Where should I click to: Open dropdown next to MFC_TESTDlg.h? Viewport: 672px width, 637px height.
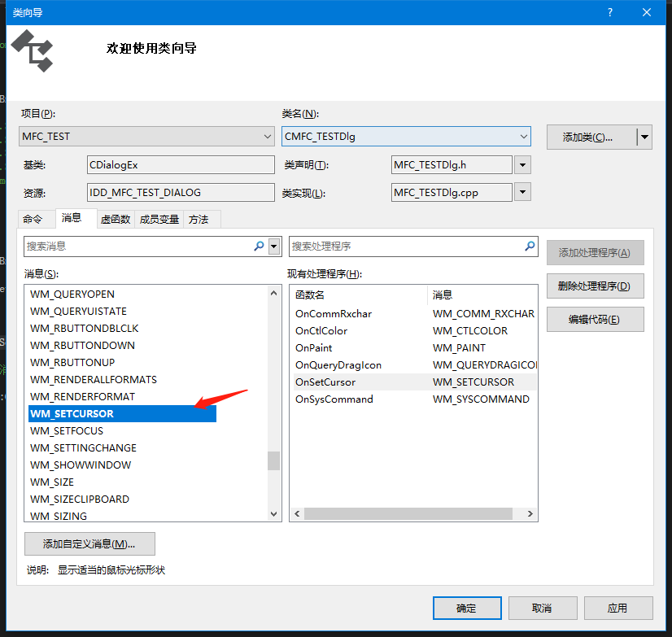[522, 165]
